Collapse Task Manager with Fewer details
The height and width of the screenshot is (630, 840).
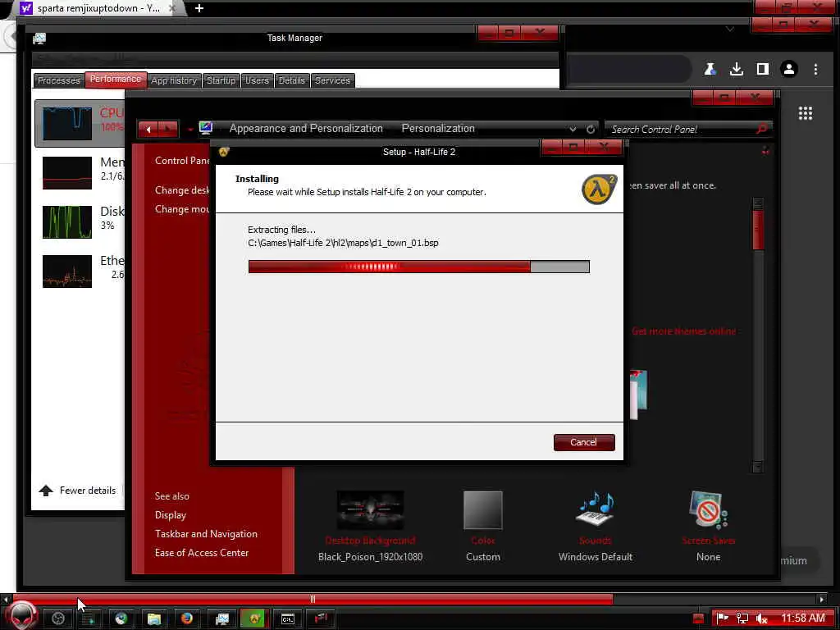click(x=77, y=491)
